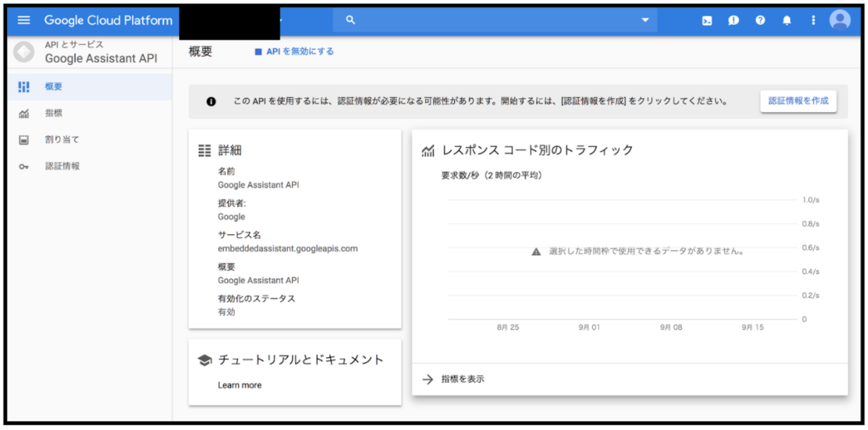This screenshot has width=868, height=430.
Task: Click the API とサービス product icon
Action: tap(24, 52)
